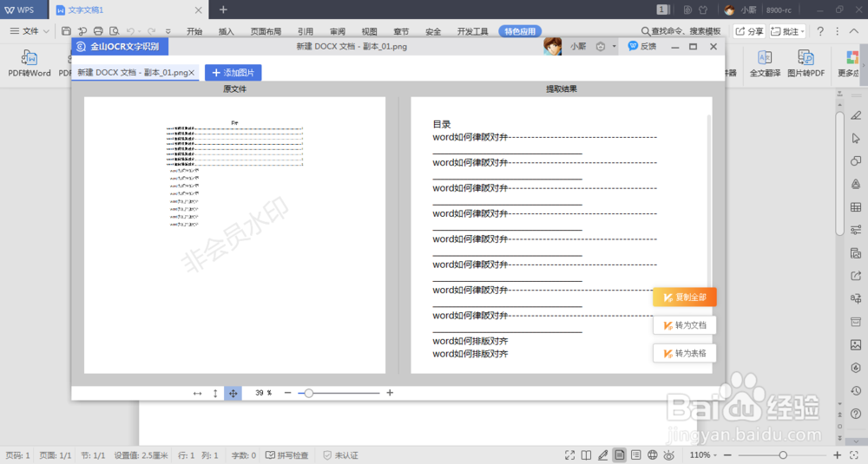The width and height of the screenshot is (868, 464).
Task: Select the page layout view icon in status bar
Action: [620, 455]
